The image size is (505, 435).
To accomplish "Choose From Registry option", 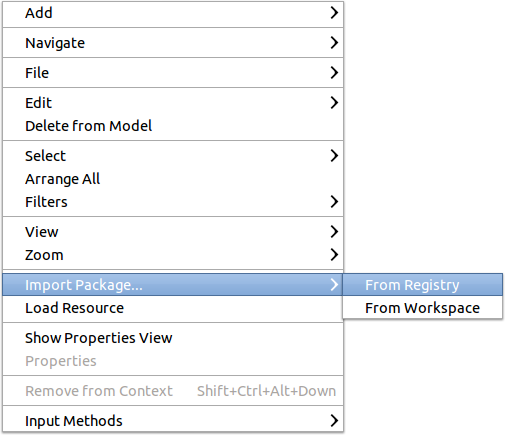I will (422, 285).
